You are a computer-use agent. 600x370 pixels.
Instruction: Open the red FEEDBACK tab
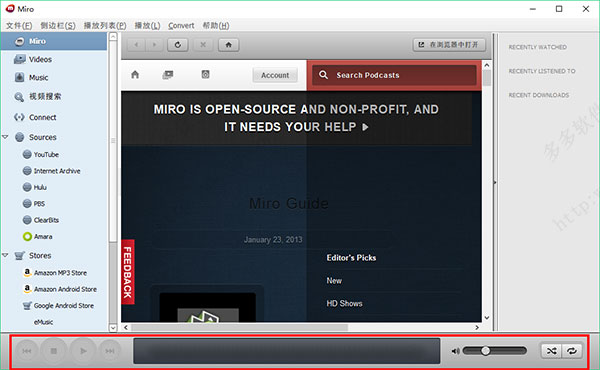point(128,272)
